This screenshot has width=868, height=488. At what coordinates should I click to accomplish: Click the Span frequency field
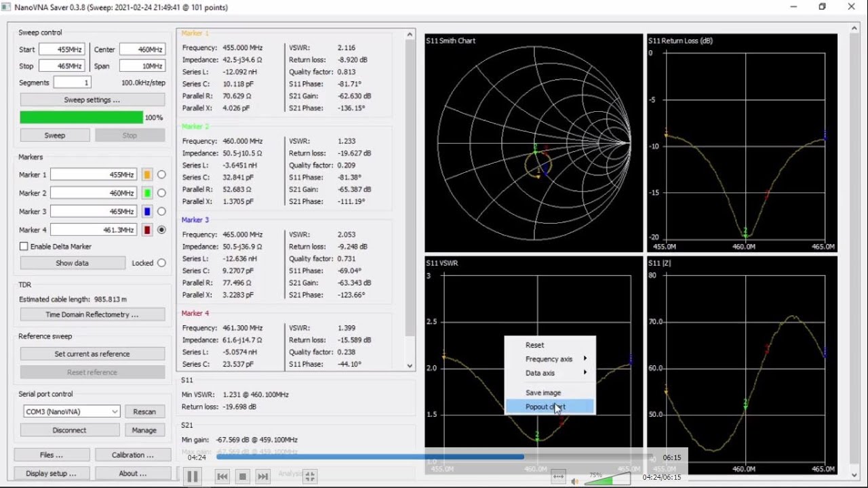(x=142, y=66)
